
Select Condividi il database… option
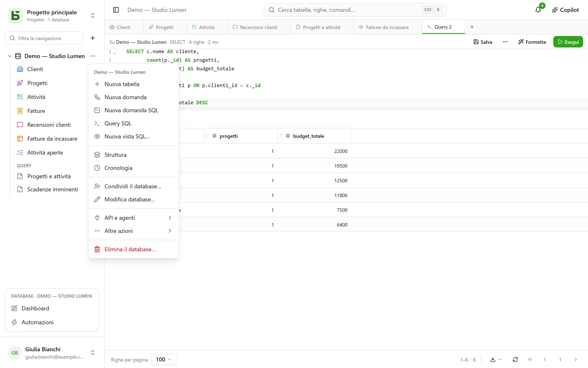134,186
